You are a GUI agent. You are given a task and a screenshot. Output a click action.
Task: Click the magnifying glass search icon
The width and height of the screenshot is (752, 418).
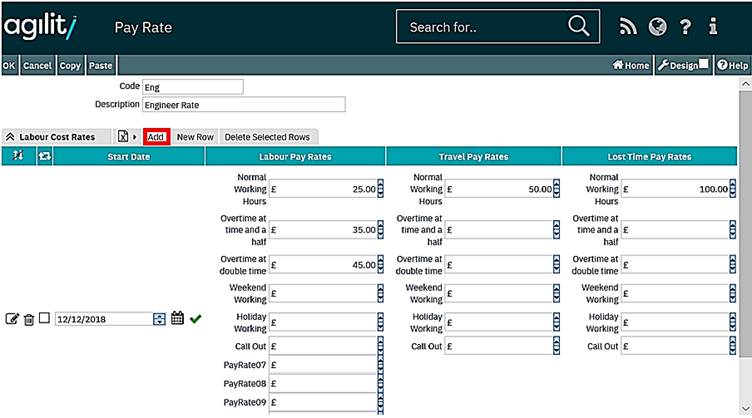(x=578, y=26)
